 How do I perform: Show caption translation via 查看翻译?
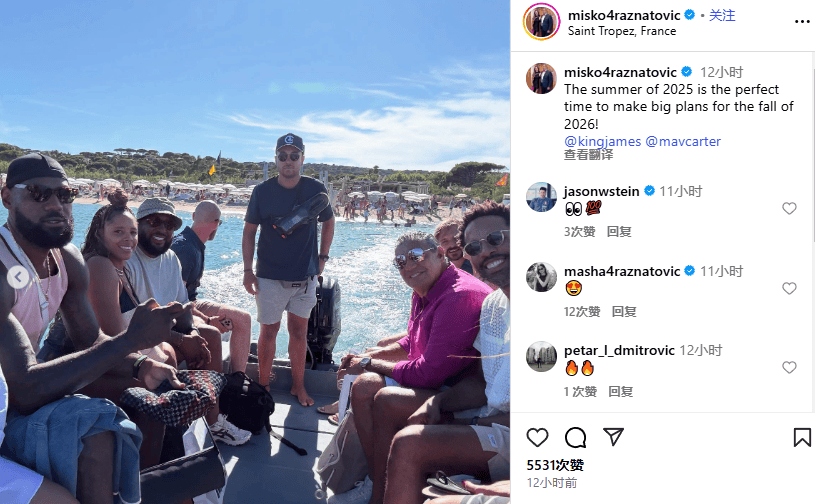point(588,155)
